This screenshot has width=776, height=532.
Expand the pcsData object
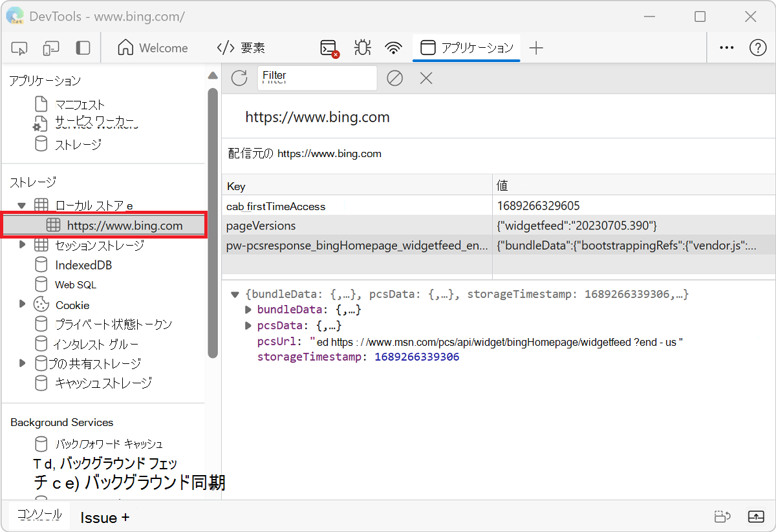coord(248,325)
